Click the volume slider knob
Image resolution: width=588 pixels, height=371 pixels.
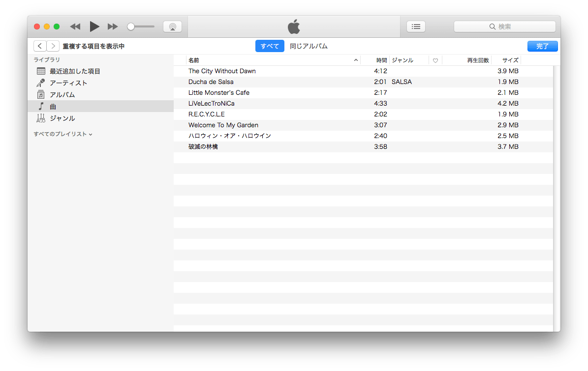click(x=131, y=27)
